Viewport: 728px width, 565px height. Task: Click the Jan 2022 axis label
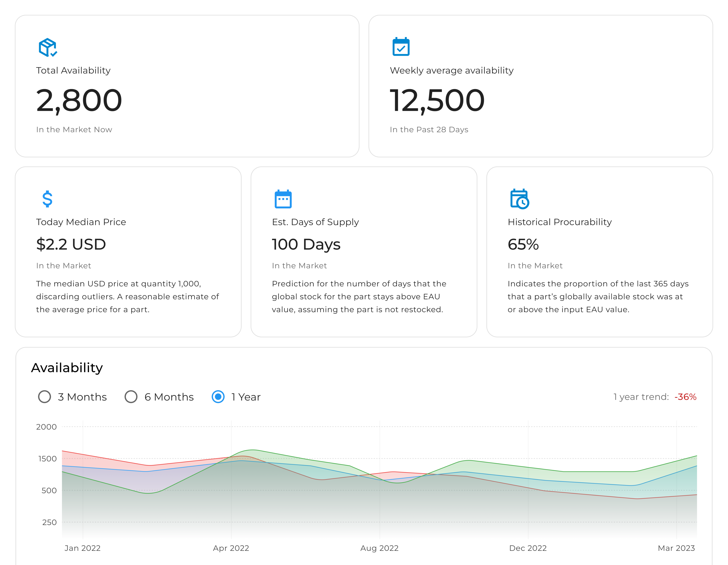pos(82,548)
